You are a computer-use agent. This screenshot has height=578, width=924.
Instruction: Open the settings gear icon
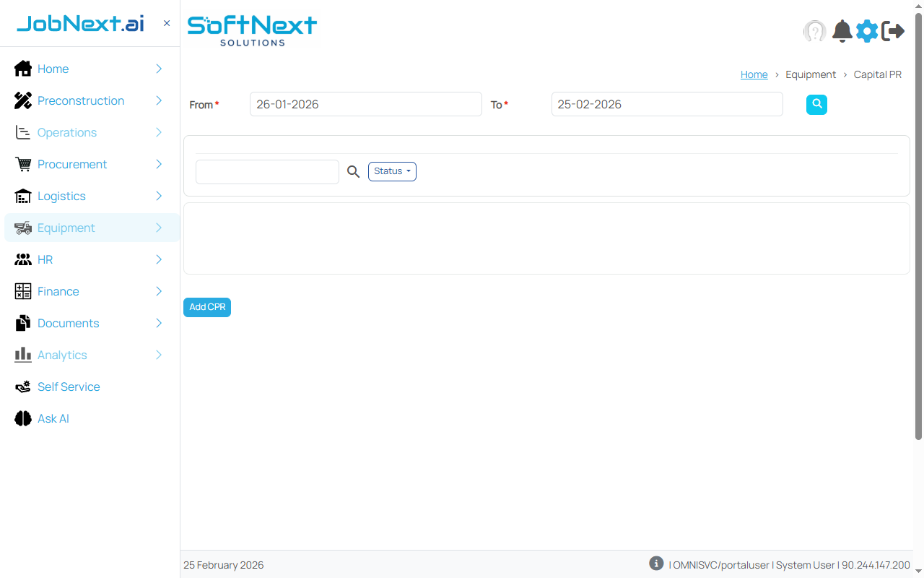point(867,31)
